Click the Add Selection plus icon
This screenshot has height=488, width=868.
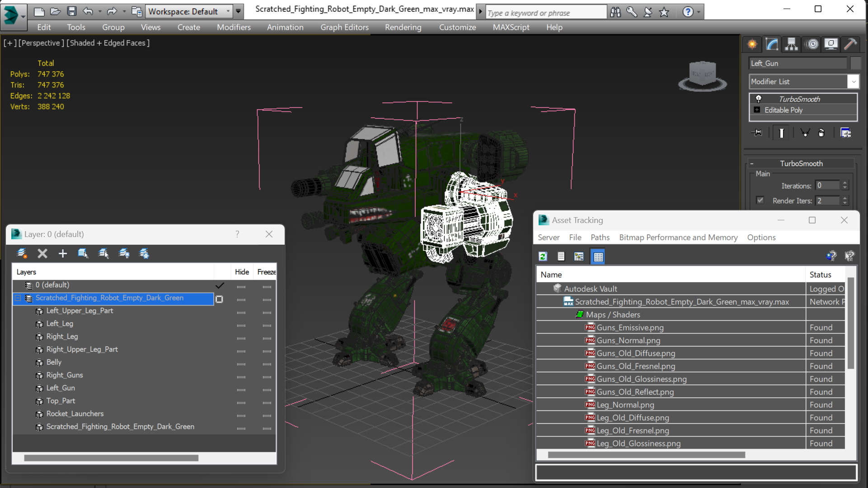(63, 254)
